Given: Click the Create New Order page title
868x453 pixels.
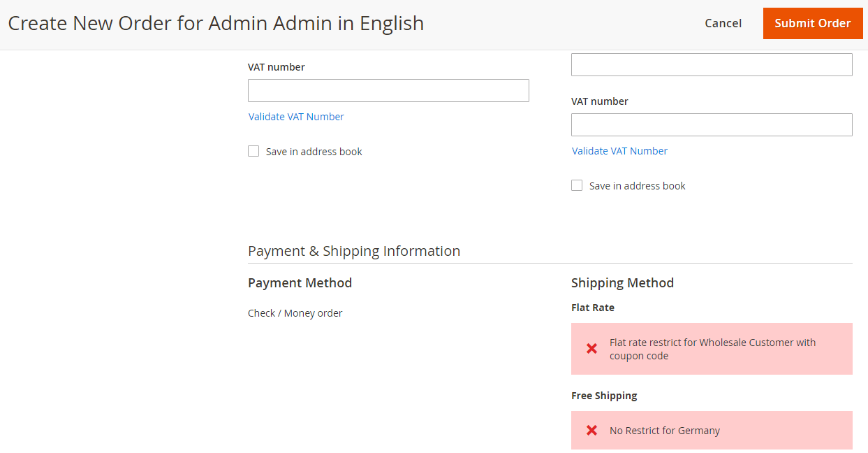Looking at the screenshot, I should point(216,23).
